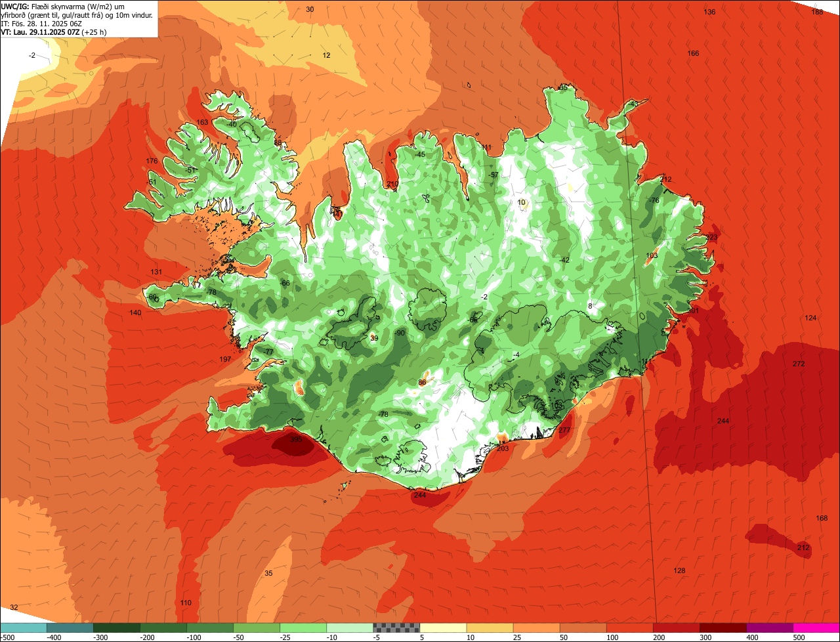Click the dark maroon swatch between 300 and 400

coord(723,628)
